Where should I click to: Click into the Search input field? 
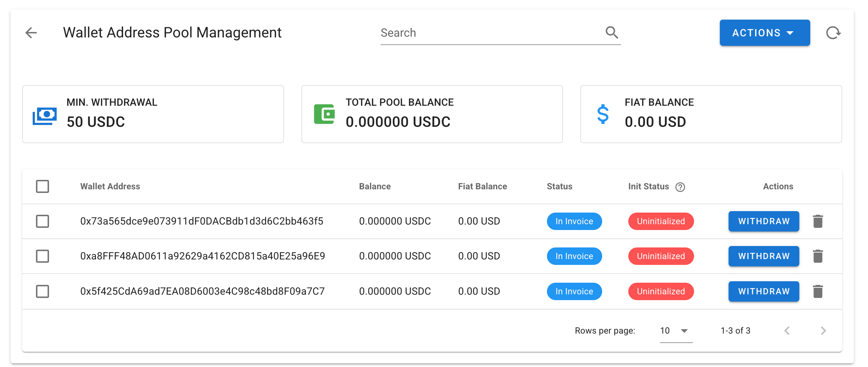[x=487, y=33]
